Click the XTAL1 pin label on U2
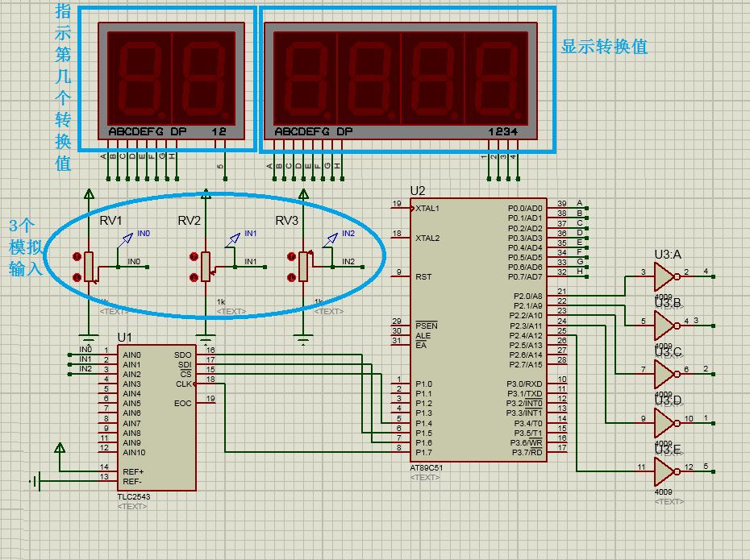This screenshot has width=750, height=560. [427, 209]
